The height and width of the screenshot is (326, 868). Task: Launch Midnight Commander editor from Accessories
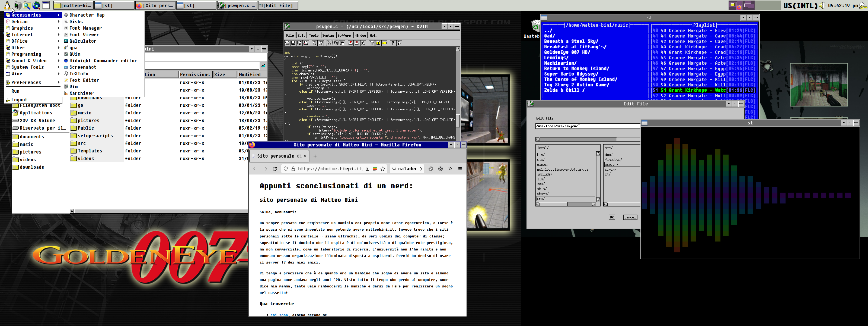[x=103, y=61]
